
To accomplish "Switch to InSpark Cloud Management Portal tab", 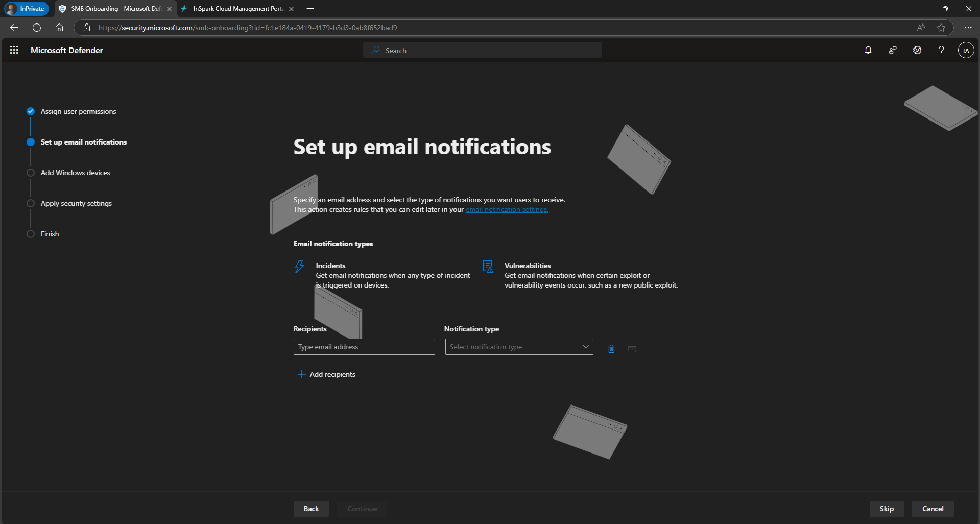I will pyautogui.click(x=238, y=9).
